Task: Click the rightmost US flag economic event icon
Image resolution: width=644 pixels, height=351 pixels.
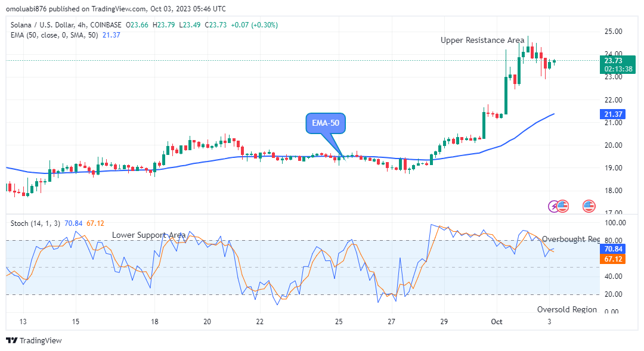Action: [589, 206]
